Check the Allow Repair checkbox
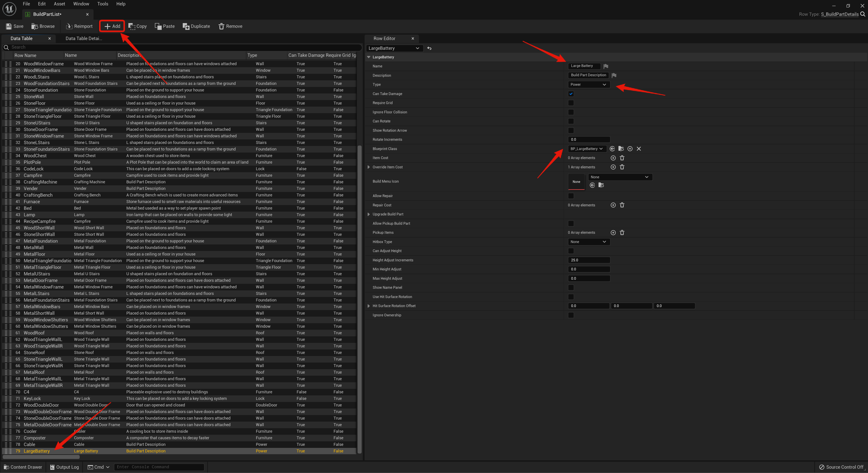 point(571,196)
